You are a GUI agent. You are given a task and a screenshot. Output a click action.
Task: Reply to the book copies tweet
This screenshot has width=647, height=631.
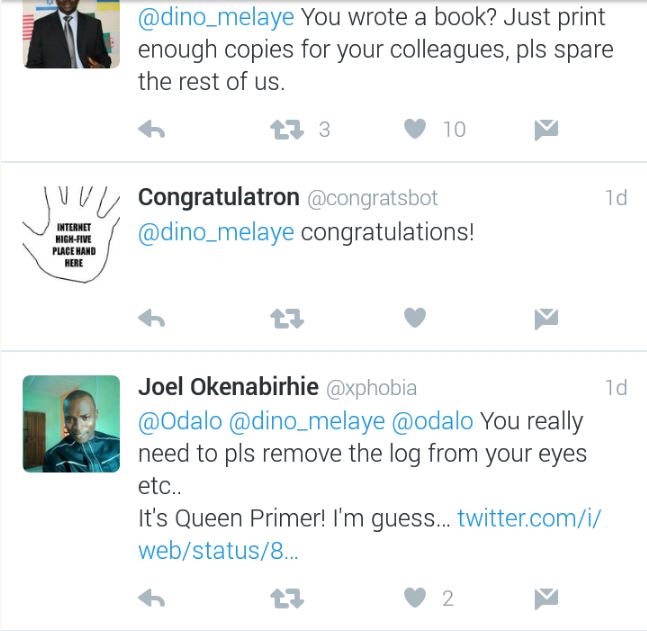(151, 129)
